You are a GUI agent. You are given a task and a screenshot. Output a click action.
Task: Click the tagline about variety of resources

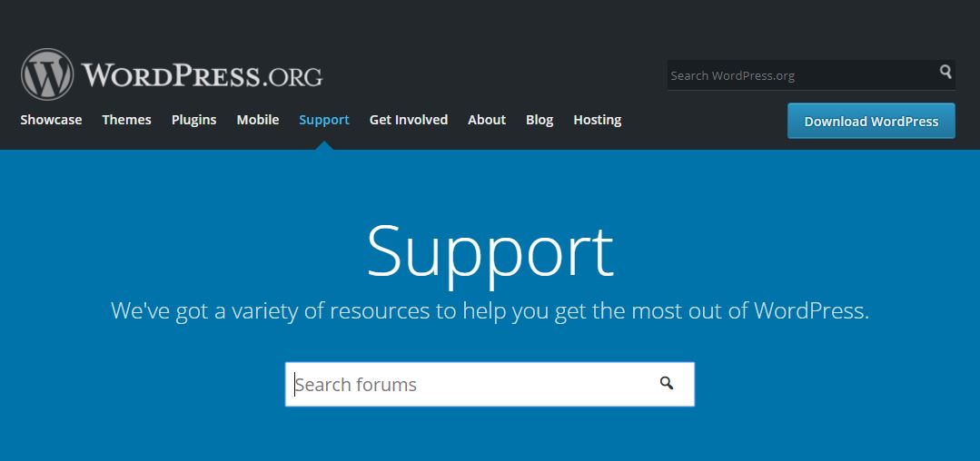click(x=490, y=310)
